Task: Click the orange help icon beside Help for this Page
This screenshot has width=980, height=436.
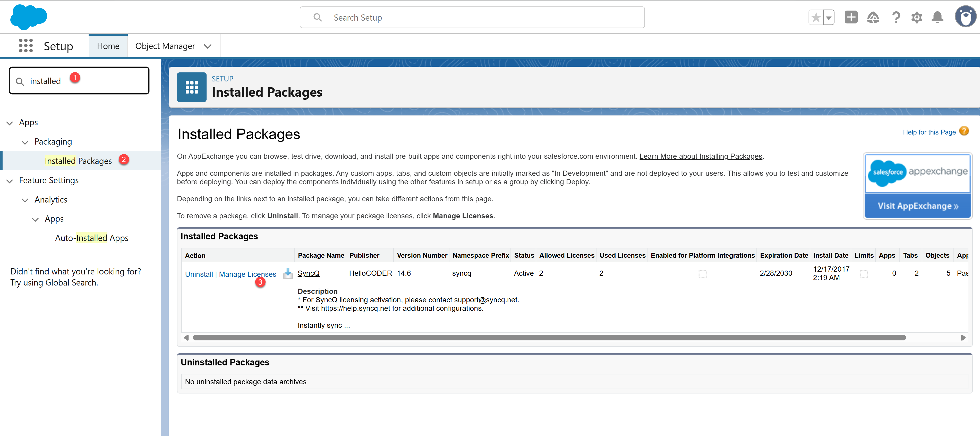Action: pyautogui.click(x=964, y=131)
